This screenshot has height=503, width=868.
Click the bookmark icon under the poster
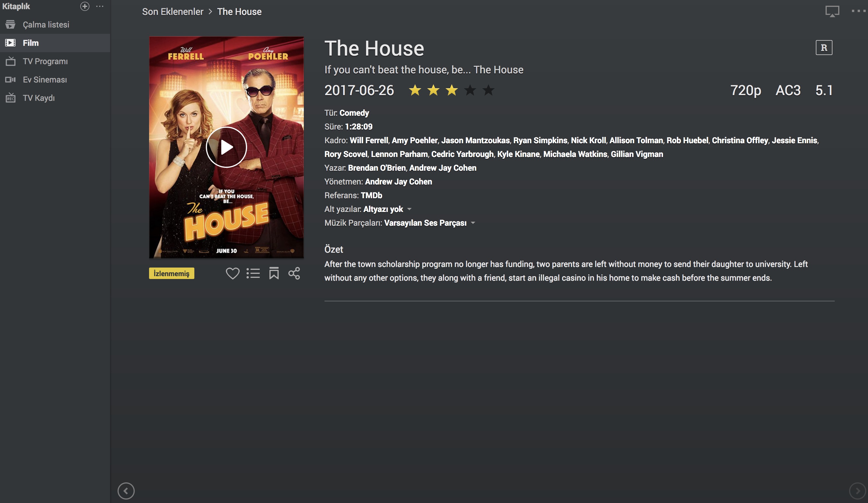tap(274, 273)
